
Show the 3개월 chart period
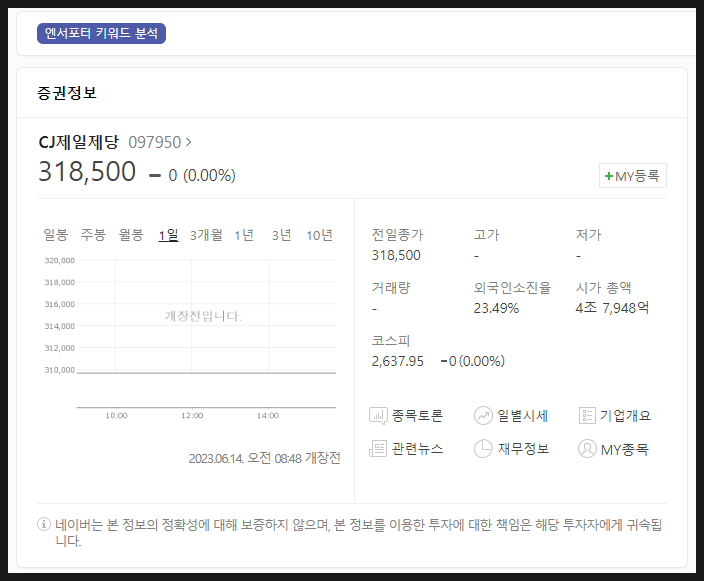pyautogui.click(x=206, y=235)
